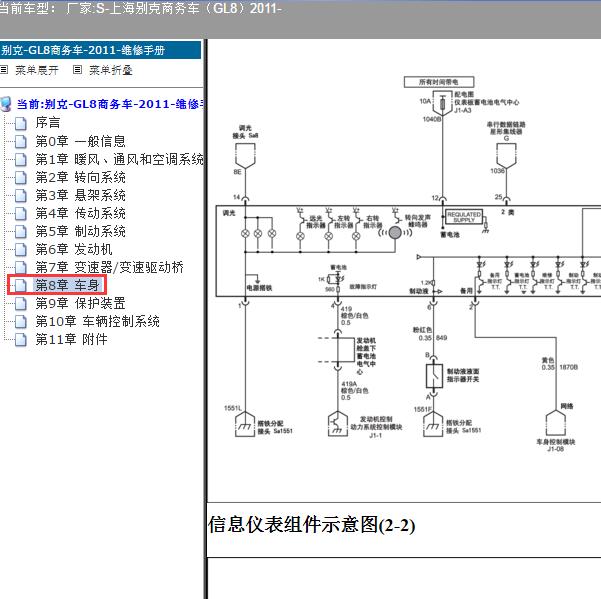The height and width of the screenshot is (599, 601).
Task: Open 第0章 一般信息
Action: (x=80, y=141)
